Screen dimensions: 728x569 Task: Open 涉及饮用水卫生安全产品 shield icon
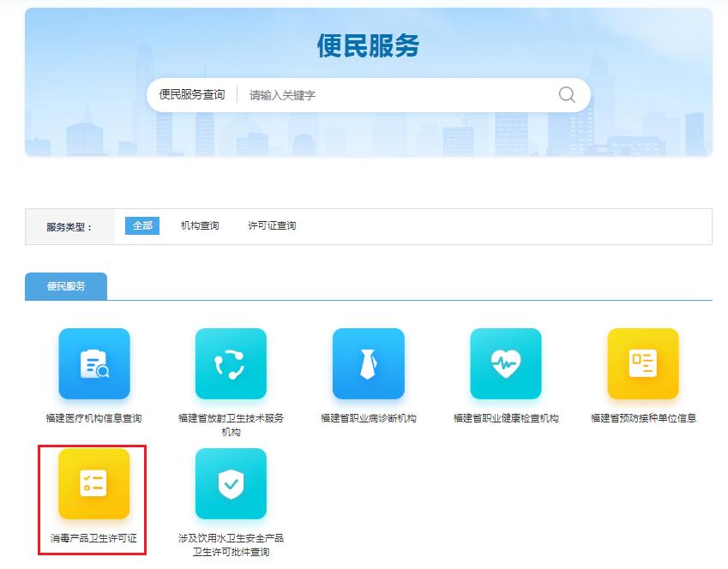[231, 483]
